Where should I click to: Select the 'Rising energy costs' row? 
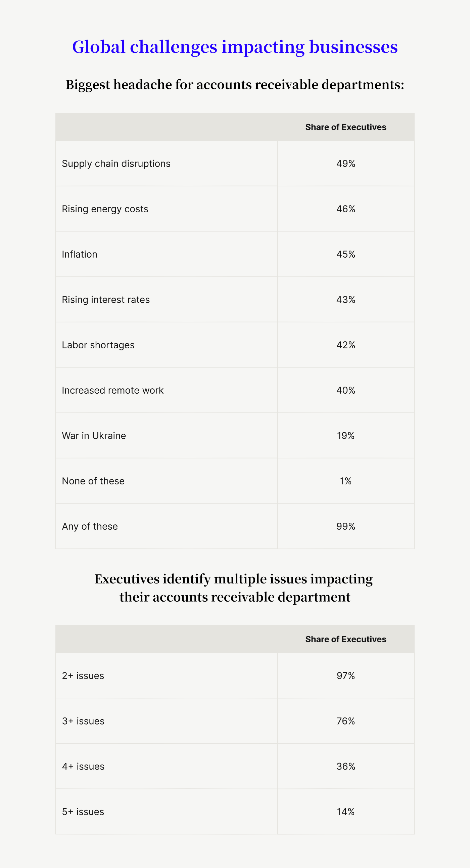coord(105,209)
